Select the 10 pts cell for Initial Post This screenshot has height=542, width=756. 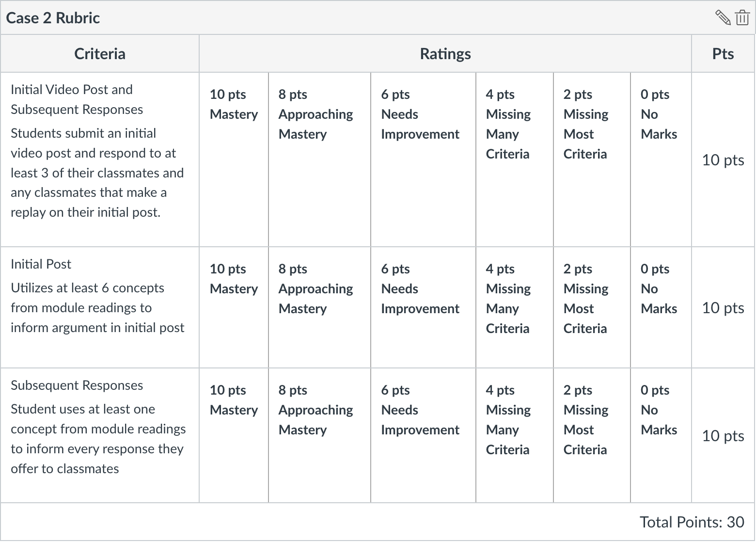coord(723,307)
